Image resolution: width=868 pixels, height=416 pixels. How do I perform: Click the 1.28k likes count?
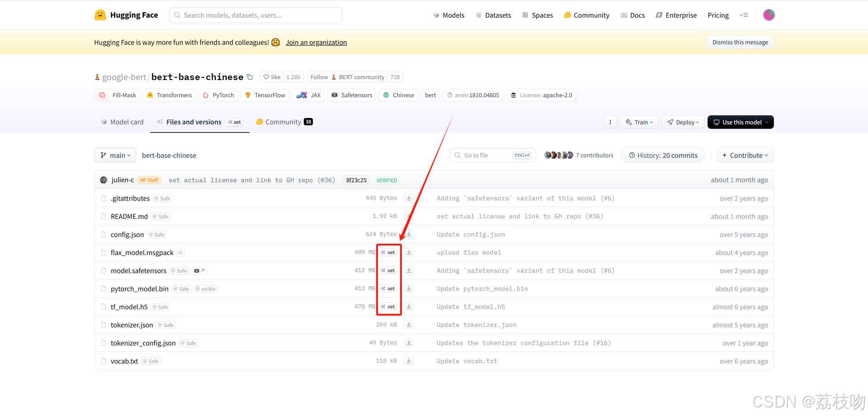[x=293, y=77]
